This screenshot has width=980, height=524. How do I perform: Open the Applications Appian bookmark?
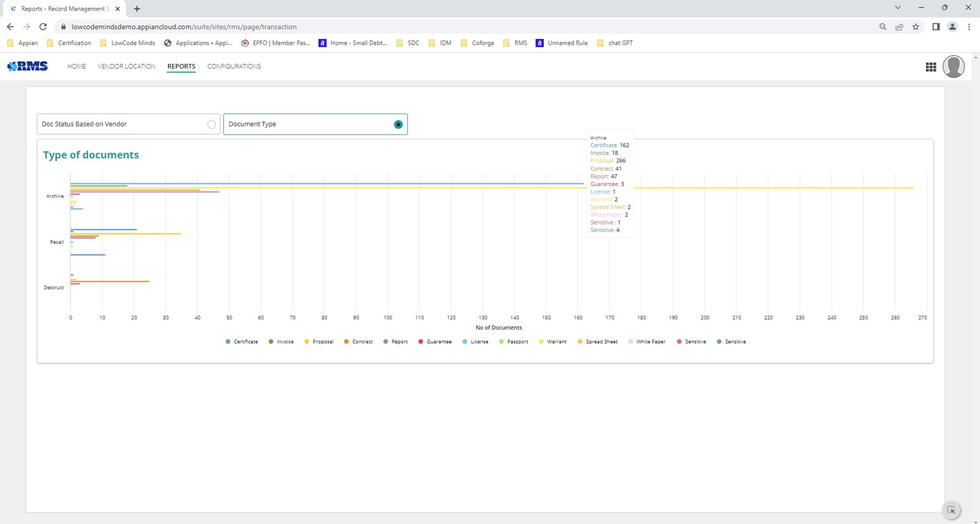click(x=198, y=43)
